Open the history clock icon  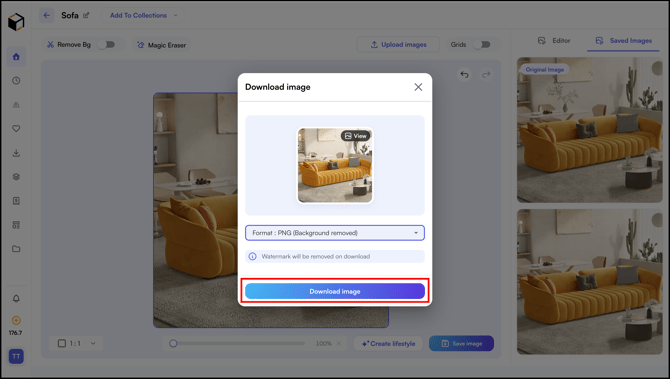tap(16, 80)
